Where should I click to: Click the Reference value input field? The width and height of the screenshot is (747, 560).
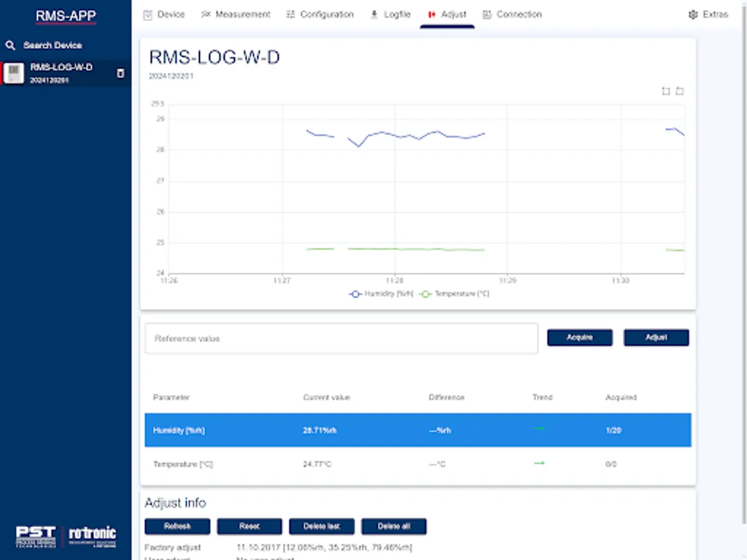point(341,338)
